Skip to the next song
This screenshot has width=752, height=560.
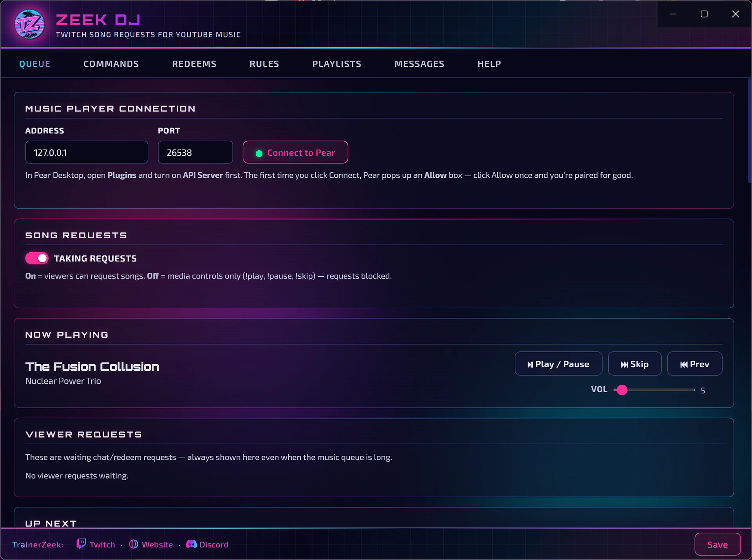click(635, 364)
